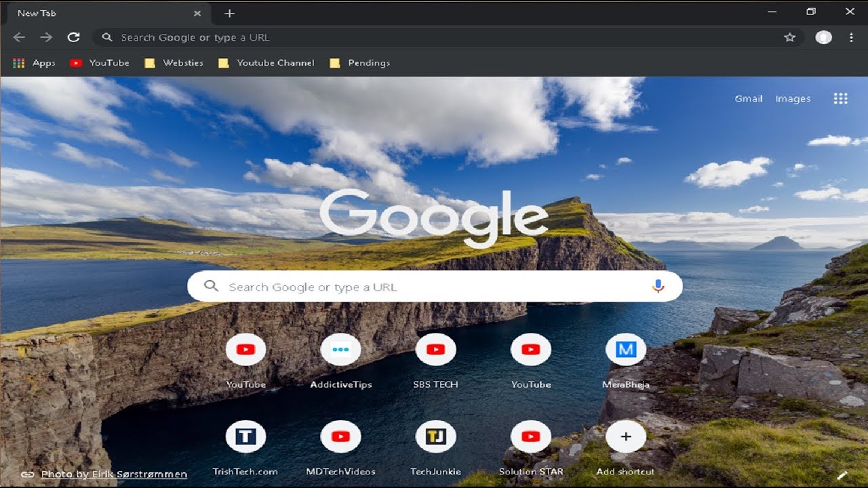Open the Websties bookmarks folder
This screenshot has width=868, height=488.
[x=174, y=62]
